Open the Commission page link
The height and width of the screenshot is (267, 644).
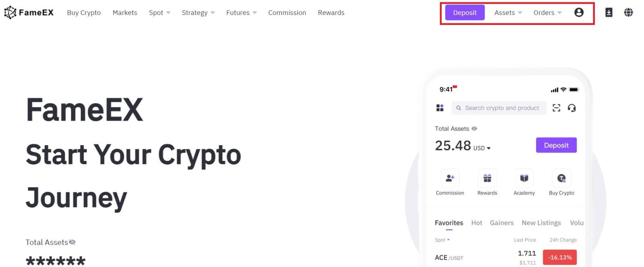tap(287, 12)
